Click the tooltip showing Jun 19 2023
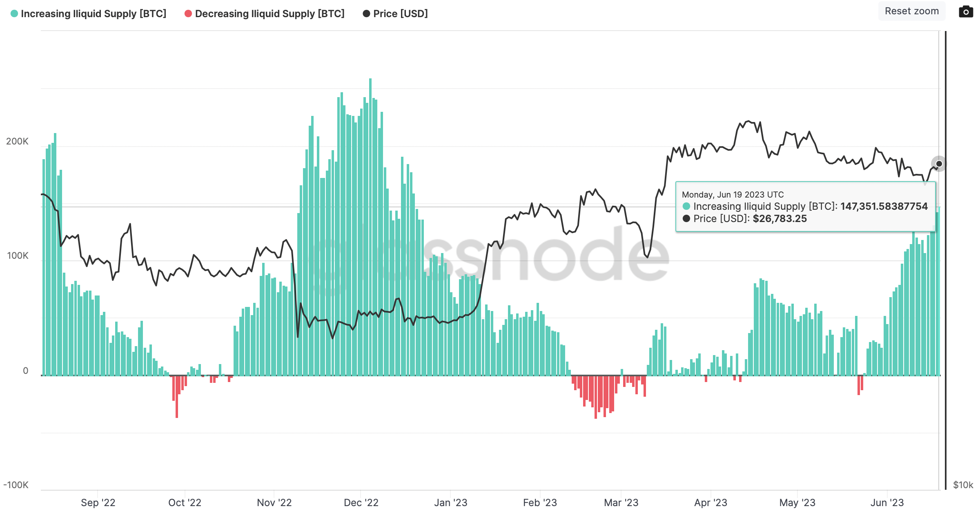 click(x=805, y=207)
